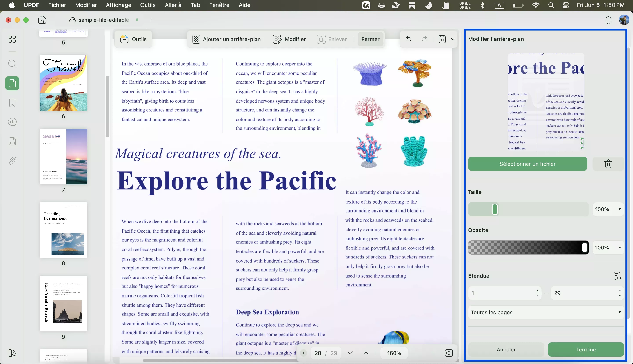Screen dimensions: 633x364
Task: Click Modifier in the background toolbar
Action: tap(289, 39)
